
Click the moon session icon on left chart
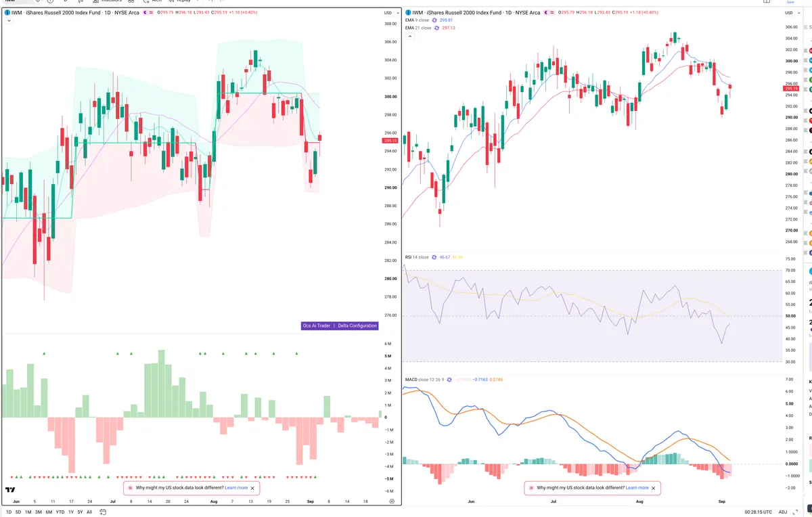pyautogui.click(x=145, y=12)
